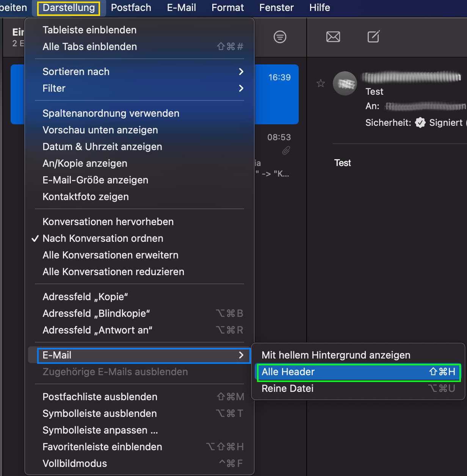Viewport: 467px width, 476px height.
Task: Click the envelope get mail icon
Action: pyautogui.click(x=333, y=37)
